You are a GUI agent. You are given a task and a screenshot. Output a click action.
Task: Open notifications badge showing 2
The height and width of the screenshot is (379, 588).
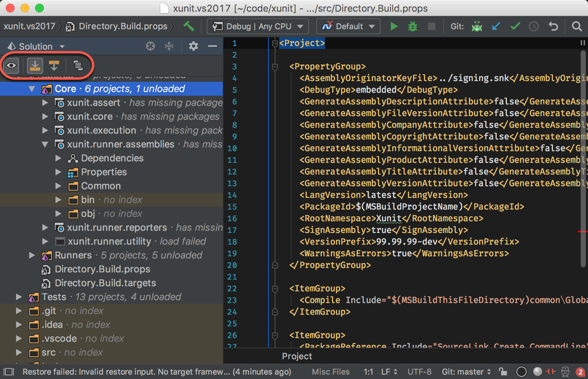pos(580,372)
